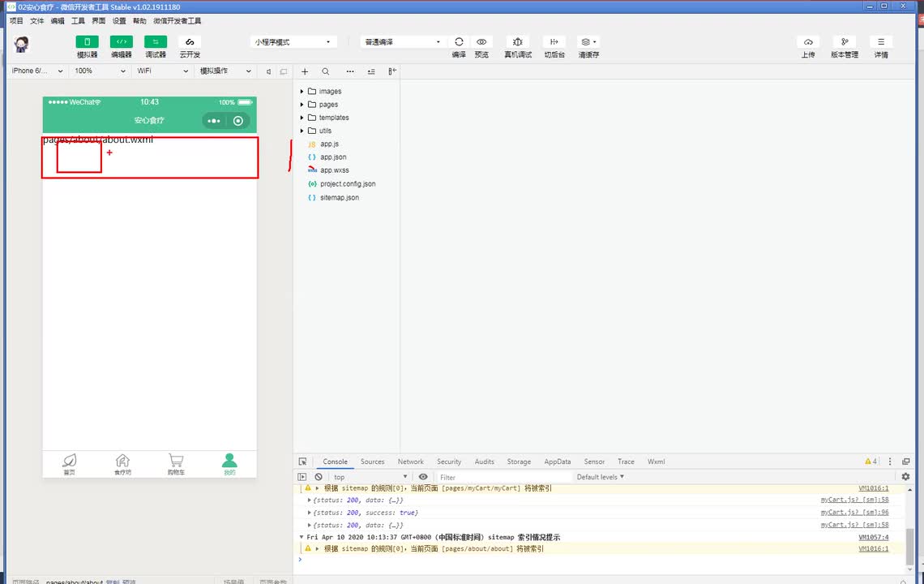Open the console settings gear
Screen dimensions: 924x584
[905, 477]
